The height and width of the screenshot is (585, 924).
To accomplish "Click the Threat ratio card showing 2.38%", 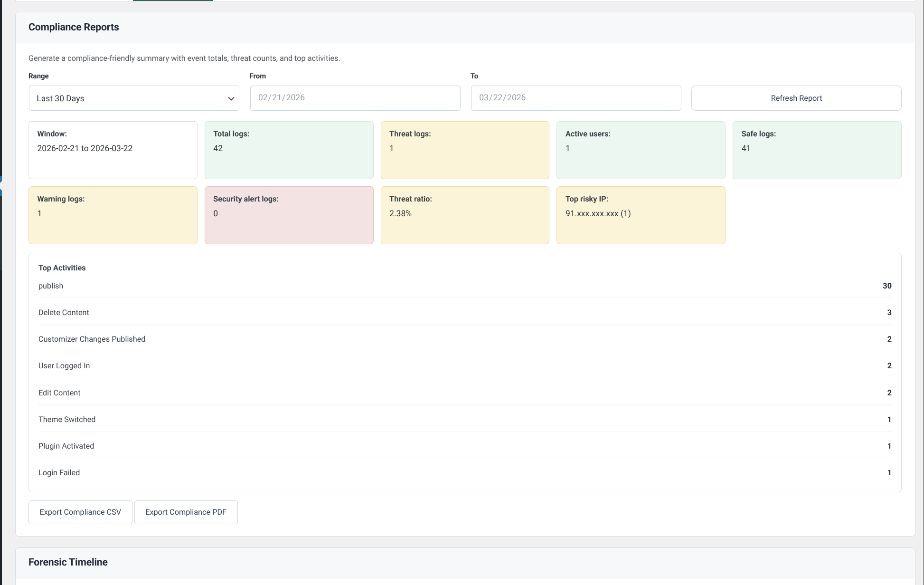I will (x=464, y=215).
